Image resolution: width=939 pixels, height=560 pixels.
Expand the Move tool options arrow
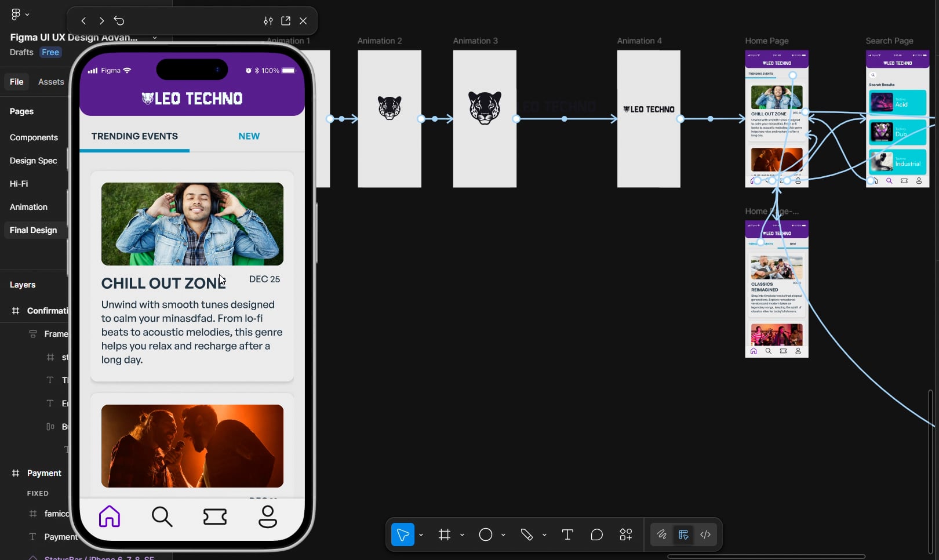click(421, 534)
